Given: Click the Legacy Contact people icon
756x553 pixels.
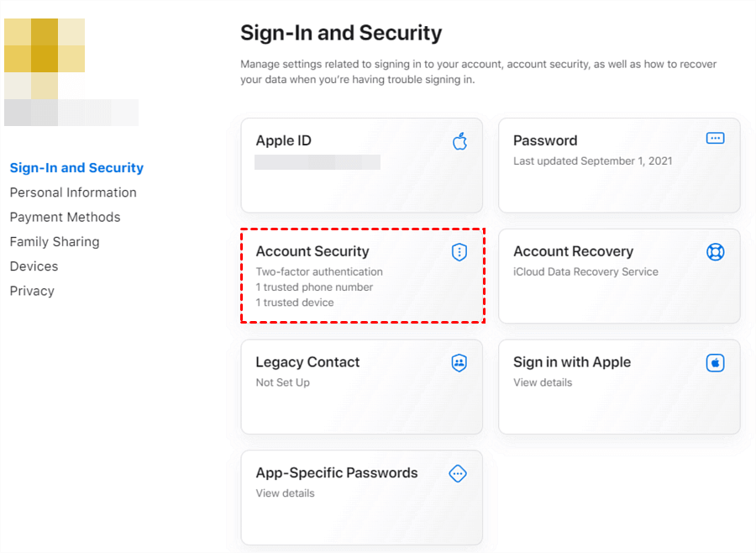Looking at the screenshot, I should click(459, 363).
